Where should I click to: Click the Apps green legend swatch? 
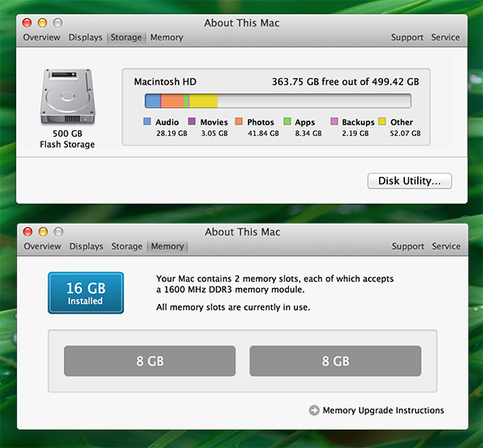pyautogui.click(x=287, y=121)
